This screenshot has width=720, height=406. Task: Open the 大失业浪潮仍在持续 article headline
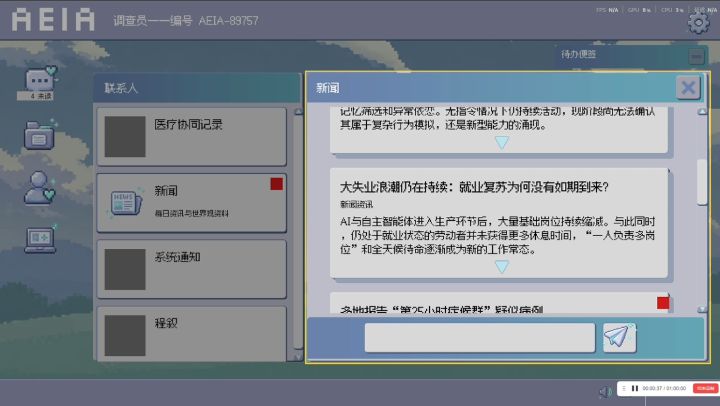[x=474, y=187]
